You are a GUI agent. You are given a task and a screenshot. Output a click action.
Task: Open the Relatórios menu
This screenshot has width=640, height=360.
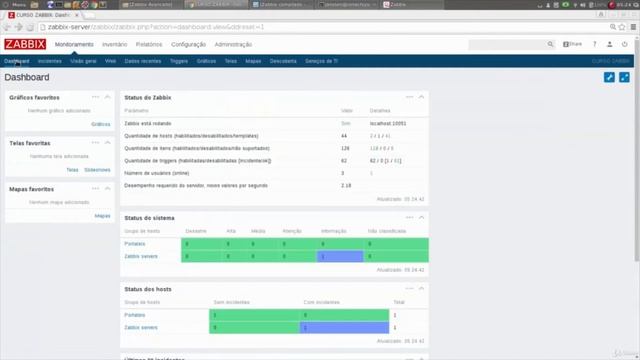click(x=149, y=44)
